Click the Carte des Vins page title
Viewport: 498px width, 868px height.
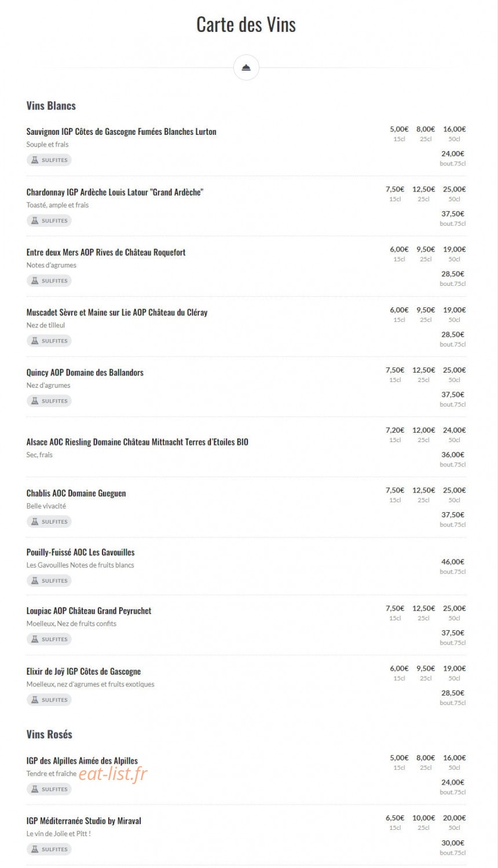pos(246,24)
